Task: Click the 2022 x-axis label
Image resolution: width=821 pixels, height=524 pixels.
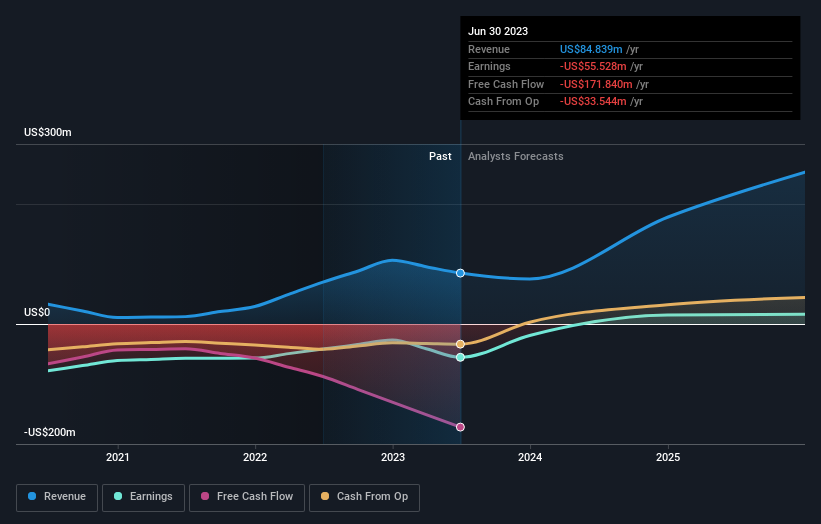Action: (x=255, y=457)
